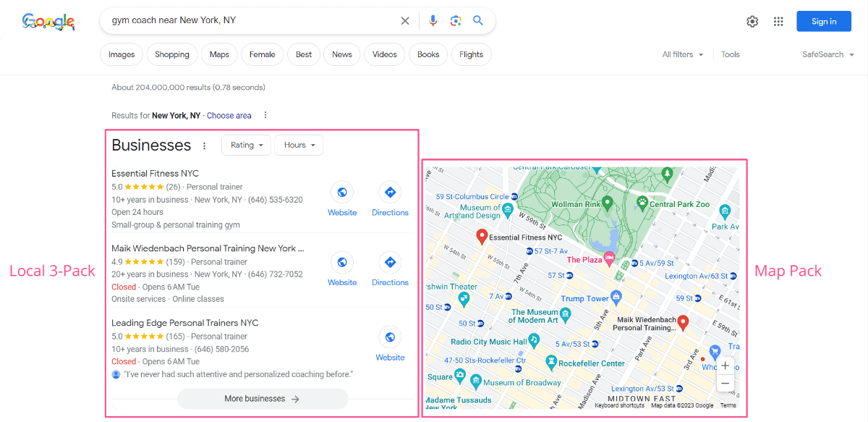Open Website icon for Essential Fitness NYC
Screen dimensions: 868x422
click(342, 193)
